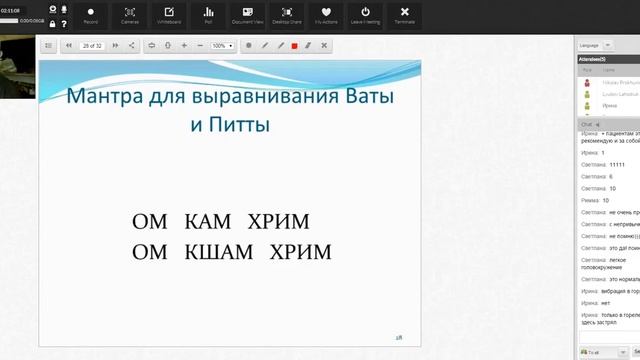Expand the dropdown next to Language
The image size is (640, 360).
608,45
